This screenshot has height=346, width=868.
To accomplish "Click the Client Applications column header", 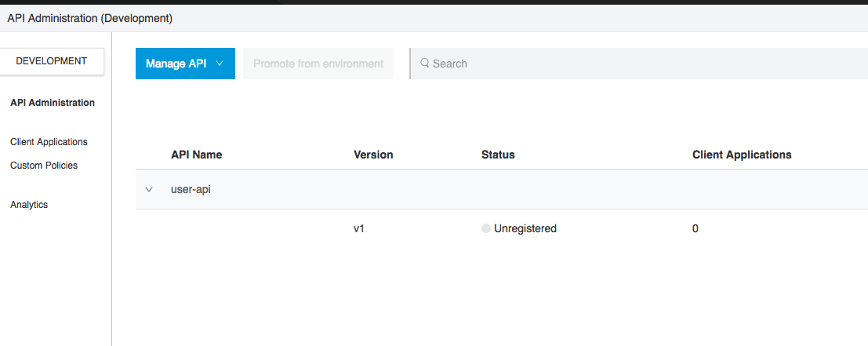I will click(742, 155).
